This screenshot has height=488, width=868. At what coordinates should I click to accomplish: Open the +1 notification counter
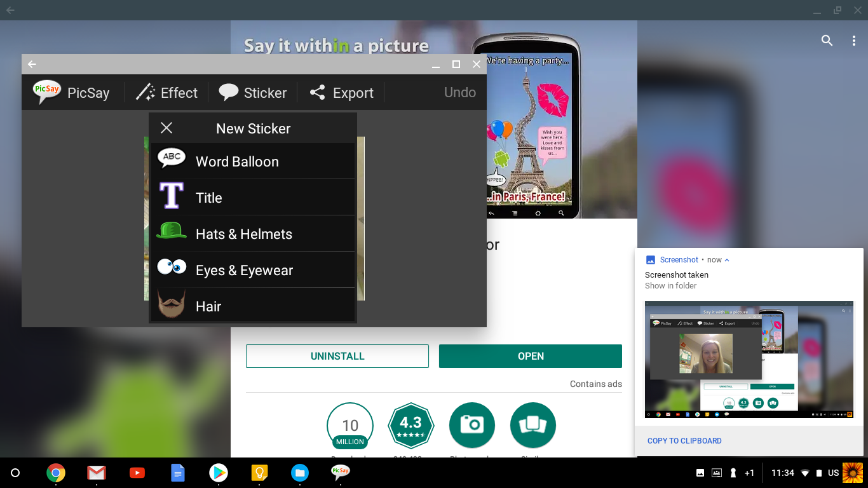(750, 473)
